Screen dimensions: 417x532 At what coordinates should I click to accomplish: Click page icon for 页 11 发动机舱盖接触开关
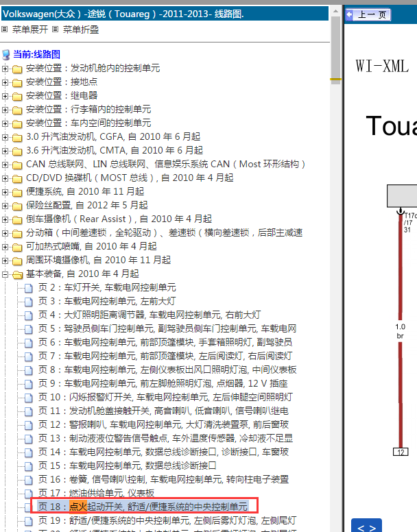[29, 411]
